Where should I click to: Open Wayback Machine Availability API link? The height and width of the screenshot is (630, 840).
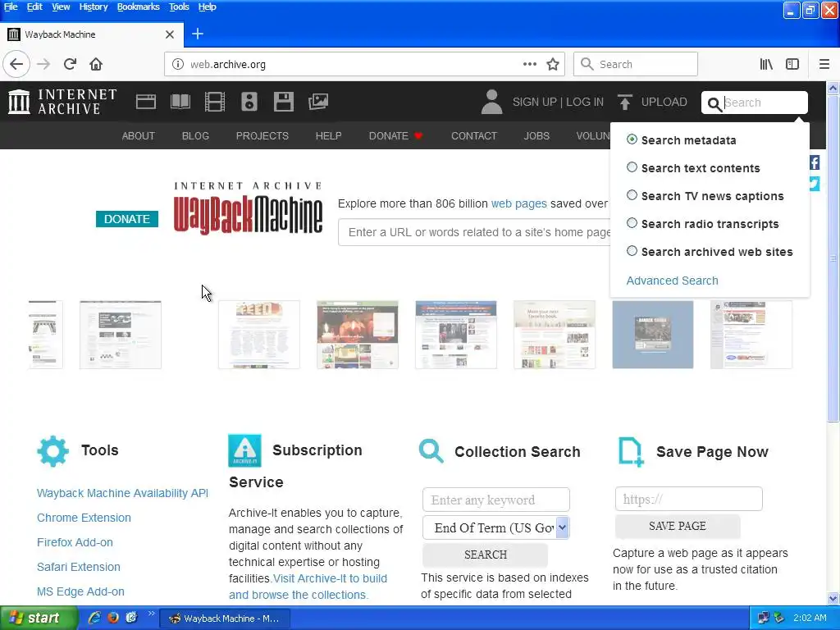(x=123, y=493)
